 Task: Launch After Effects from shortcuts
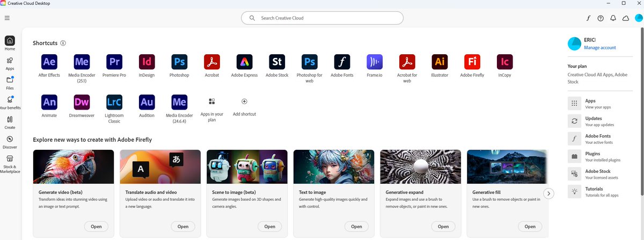pos(49,62)
